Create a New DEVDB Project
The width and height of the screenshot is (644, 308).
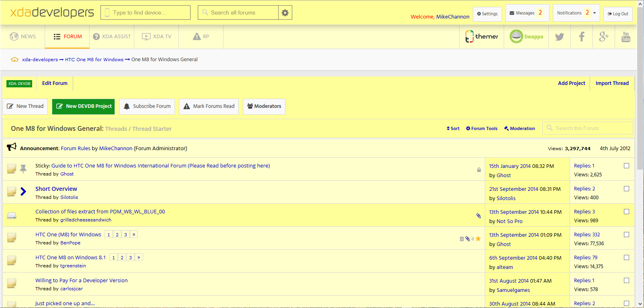click(83, 106)
